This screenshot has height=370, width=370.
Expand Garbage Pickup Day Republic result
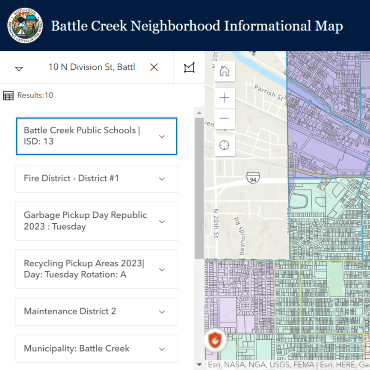coord(162,221)
